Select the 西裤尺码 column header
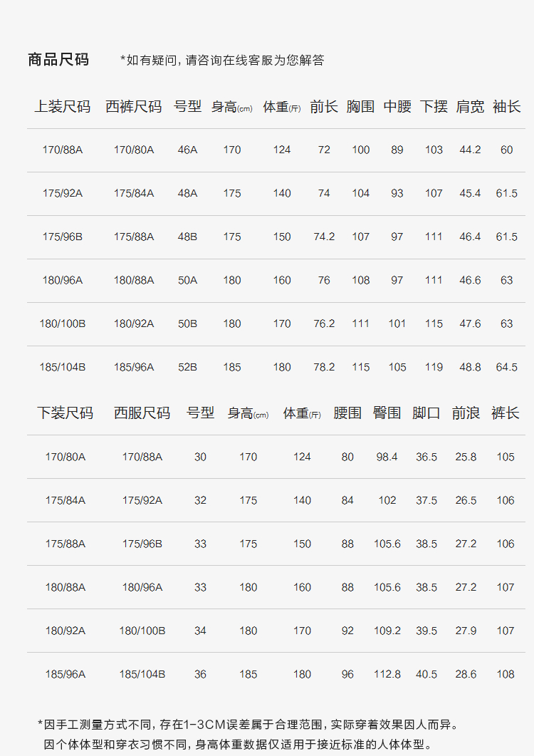 pos(134,107)
